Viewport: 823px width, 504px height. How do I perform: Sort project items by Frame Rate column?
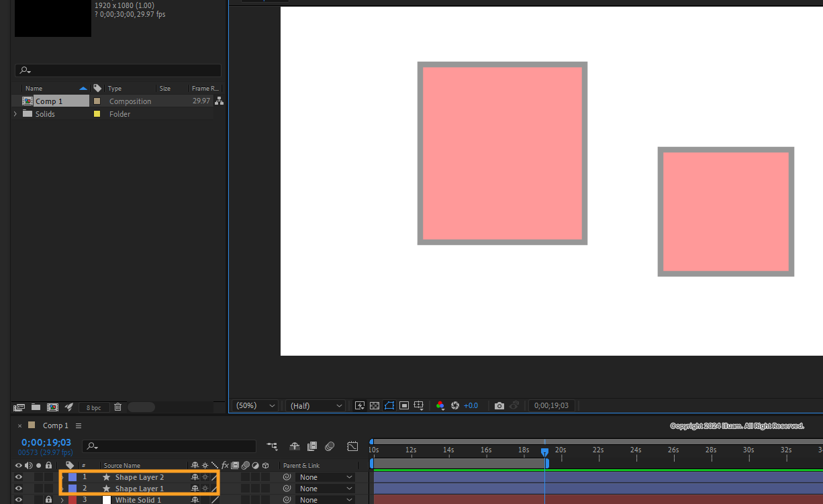[x=205, y=88]
